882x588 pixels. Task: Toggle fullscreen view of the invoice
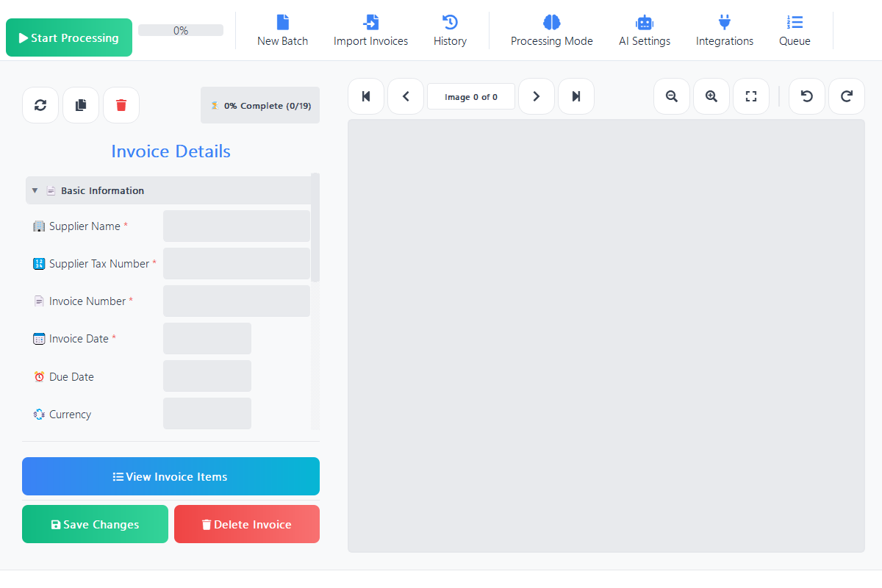tap(750, 96)
